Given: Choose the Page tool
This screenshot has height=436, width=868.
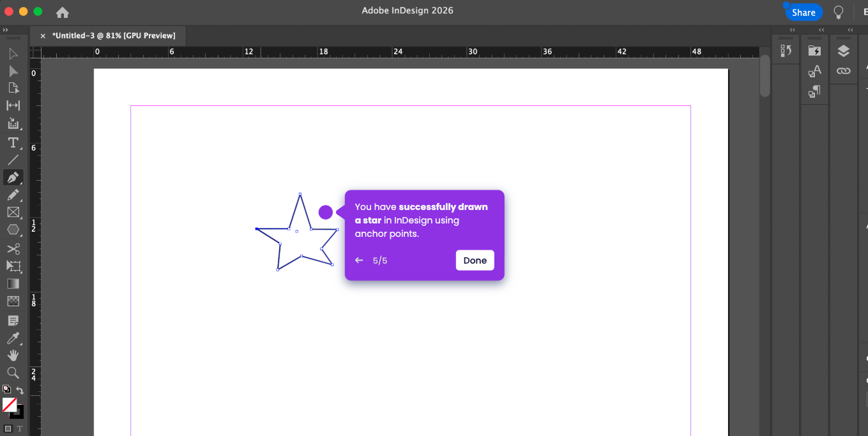Looking at the screenshot, I should [x=13, y=88].
